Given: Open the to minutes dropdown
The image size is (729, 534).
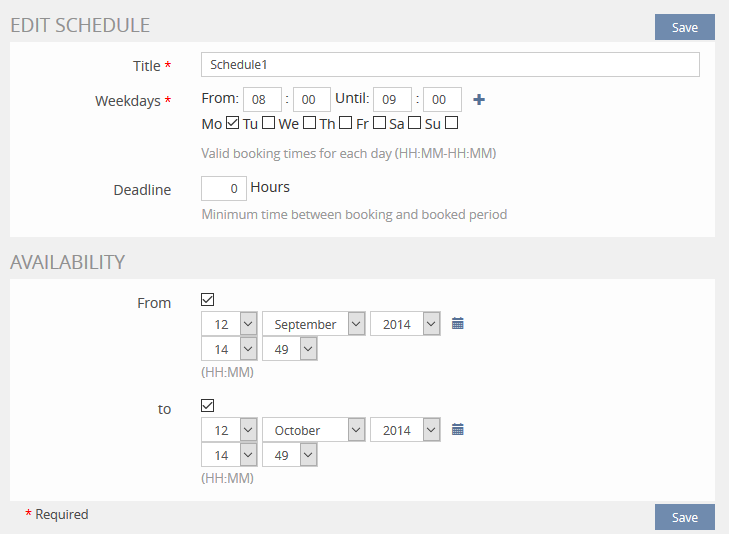Looking at the screenshot, I should coord(289,455).
